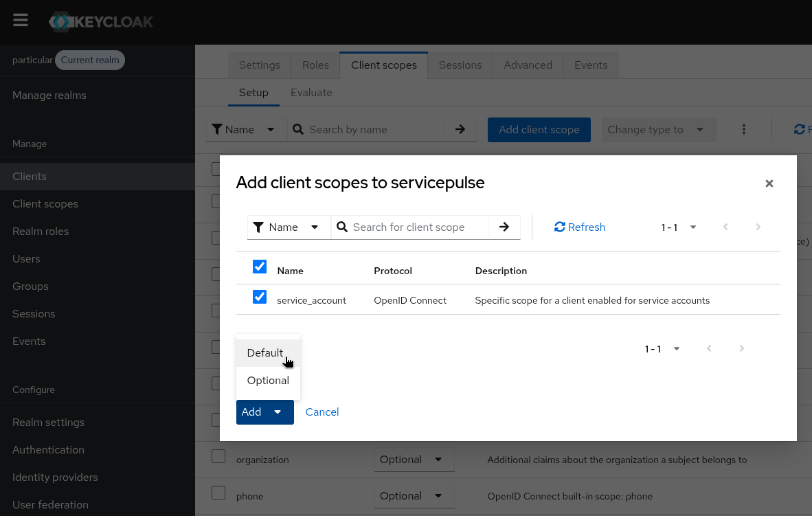Open Authentication in the sidebar

click(x=98, y=449)
